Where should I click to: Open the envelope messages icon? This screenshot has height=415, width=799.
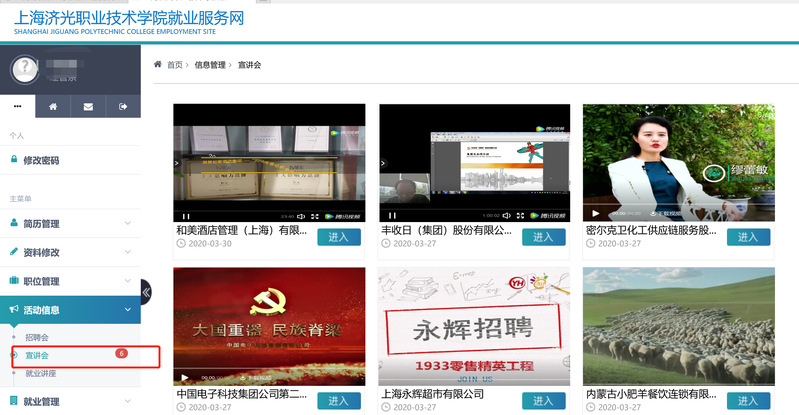point(88,106)
